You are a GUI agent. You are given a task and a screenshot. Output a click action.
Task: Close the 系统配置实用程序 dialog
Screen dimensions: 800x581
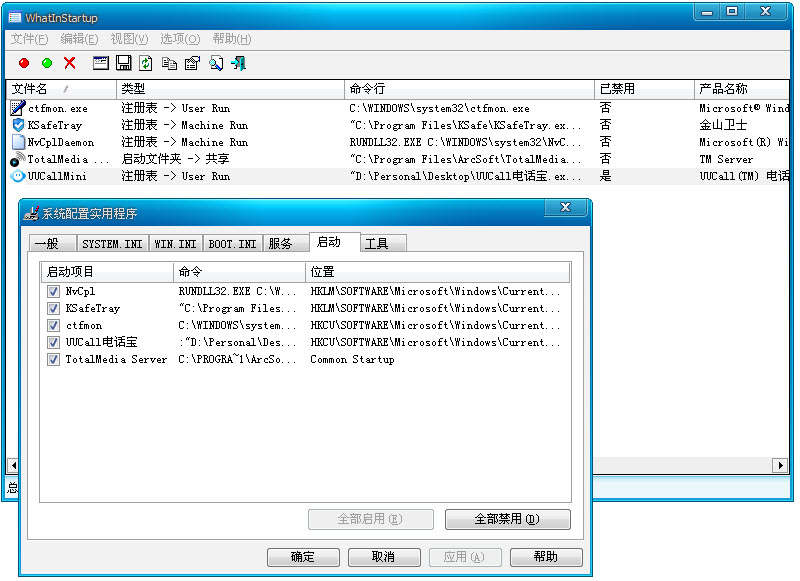[x=565, y=207]
